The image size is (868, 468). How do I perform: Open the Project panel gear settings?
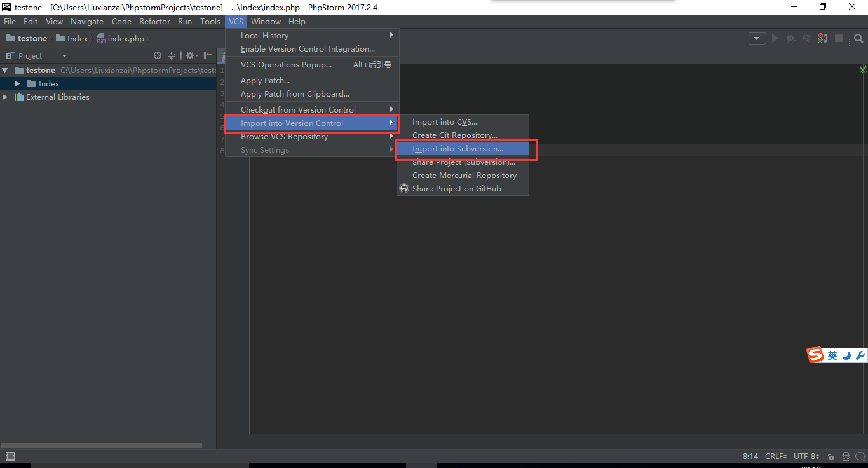(191, 56)
